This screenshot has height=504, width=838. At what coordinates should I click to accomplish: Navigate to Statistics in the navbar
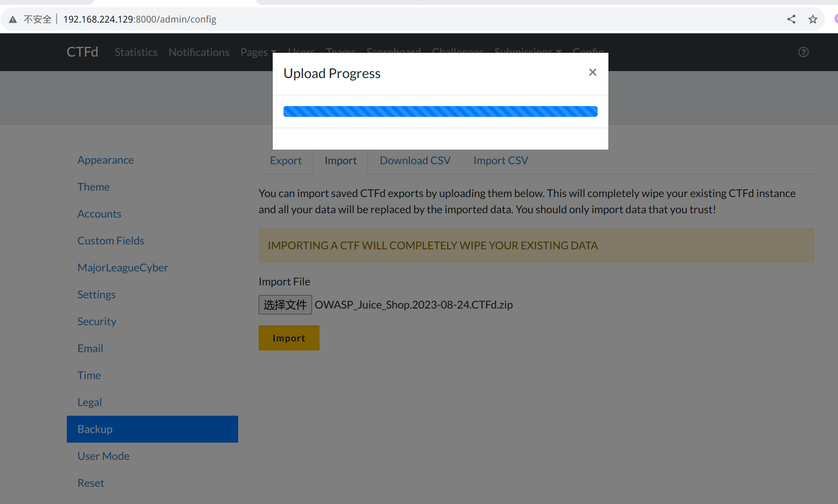point(136,52)
